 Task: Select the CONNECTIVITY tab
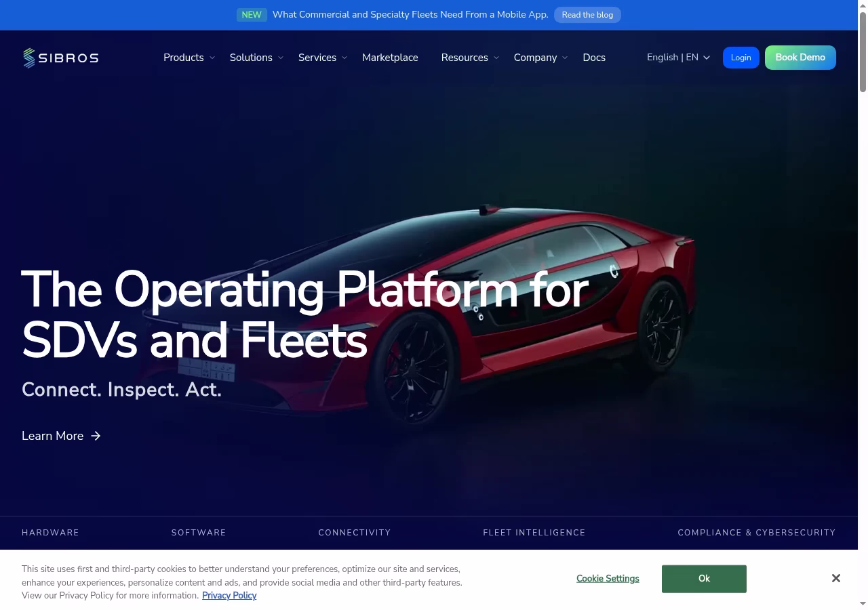pos(355,533)
